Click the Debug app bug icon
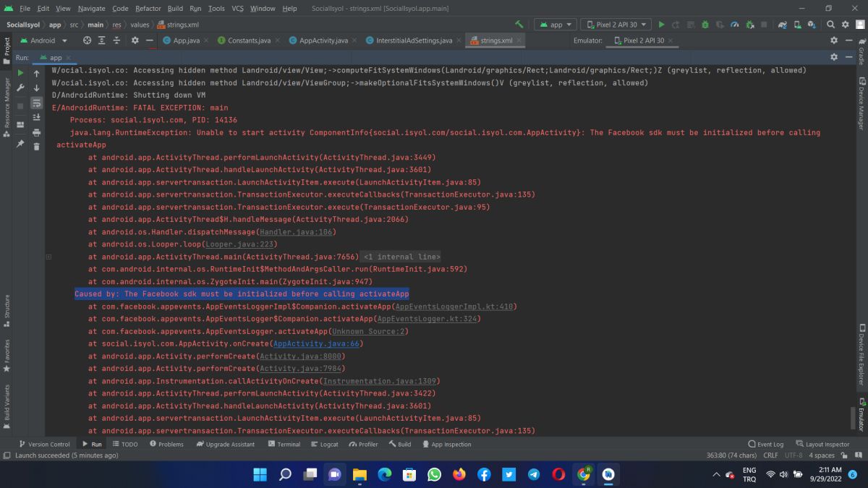 [705, 25]
